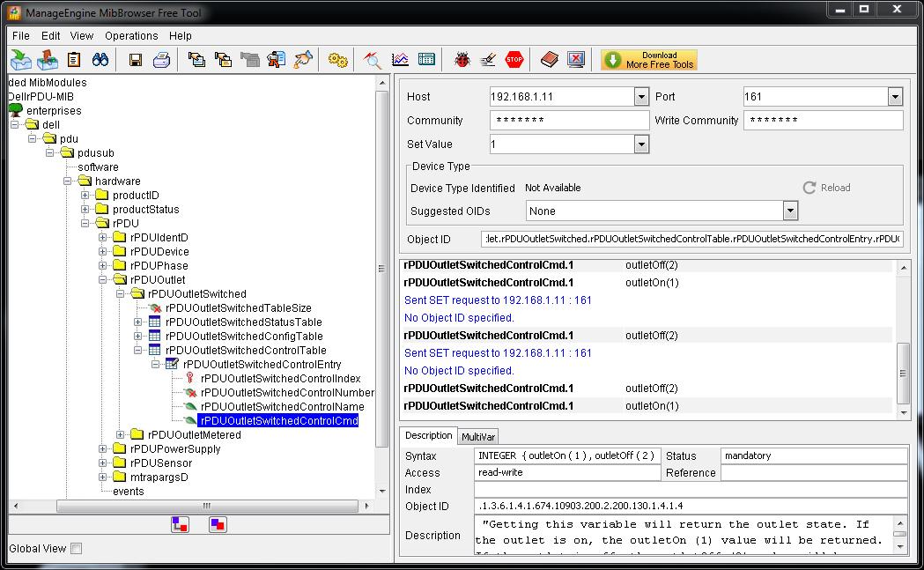924x570 pixels.
Task: Expand the rPDUPowerSupply tree node
Action: click(102, 448)
